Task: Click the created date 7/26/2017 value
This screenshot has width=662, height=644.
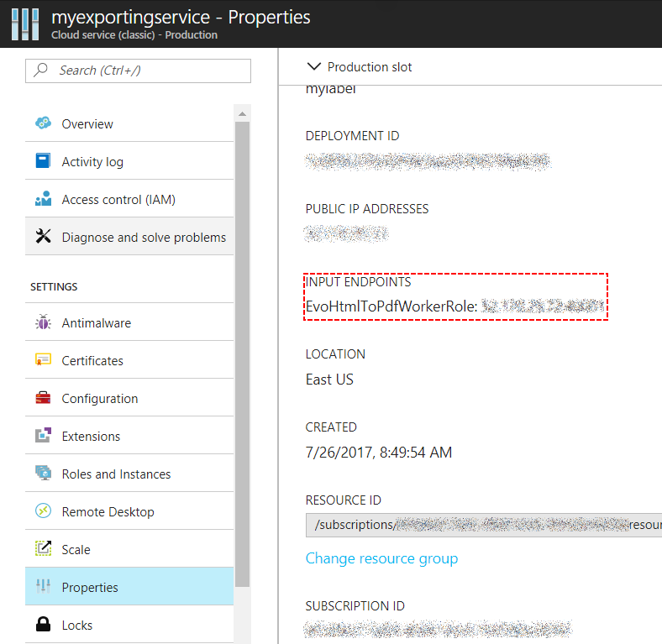Action: (379, 453)
